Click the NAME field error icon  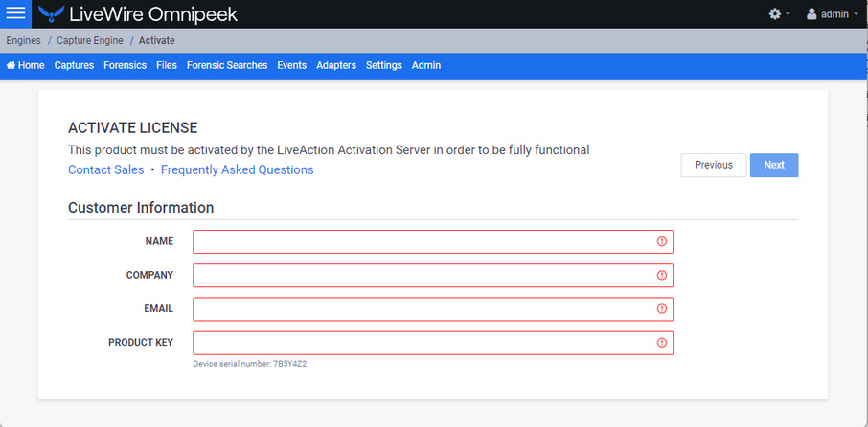[x=661, y=241]
